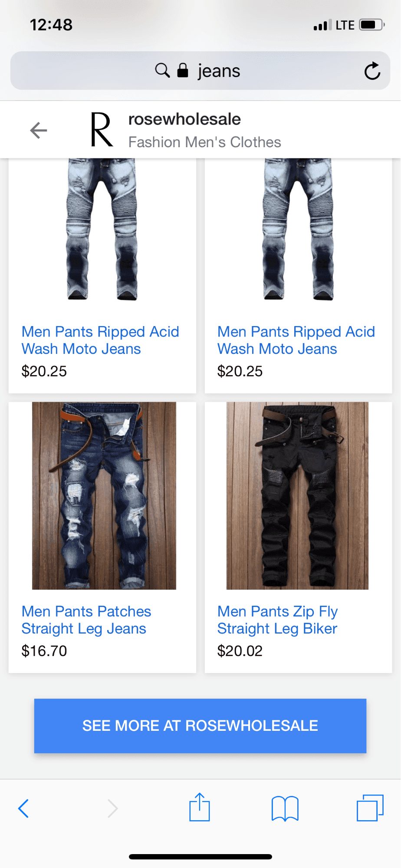Tap the address bar showing jeans
Image resolution: width=401 pixels, height=868 pixels.
[200, 70]
